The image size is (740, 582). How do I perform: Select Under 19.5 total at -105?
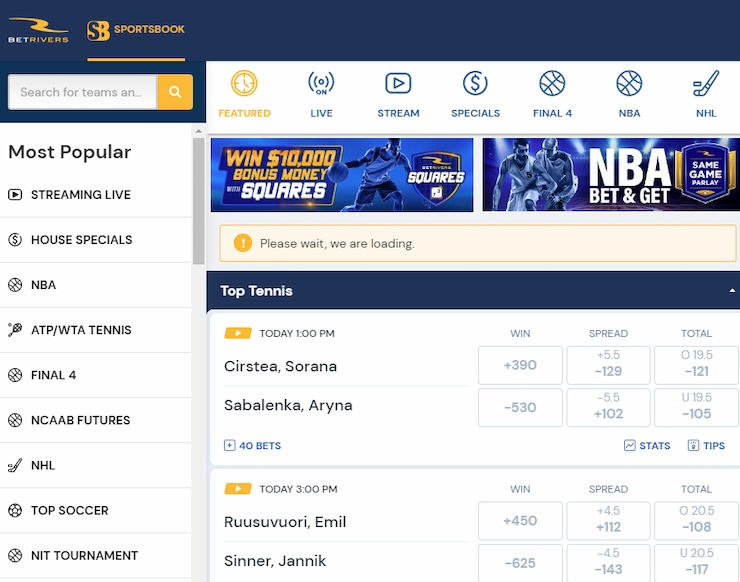click(x=697, y=407)
